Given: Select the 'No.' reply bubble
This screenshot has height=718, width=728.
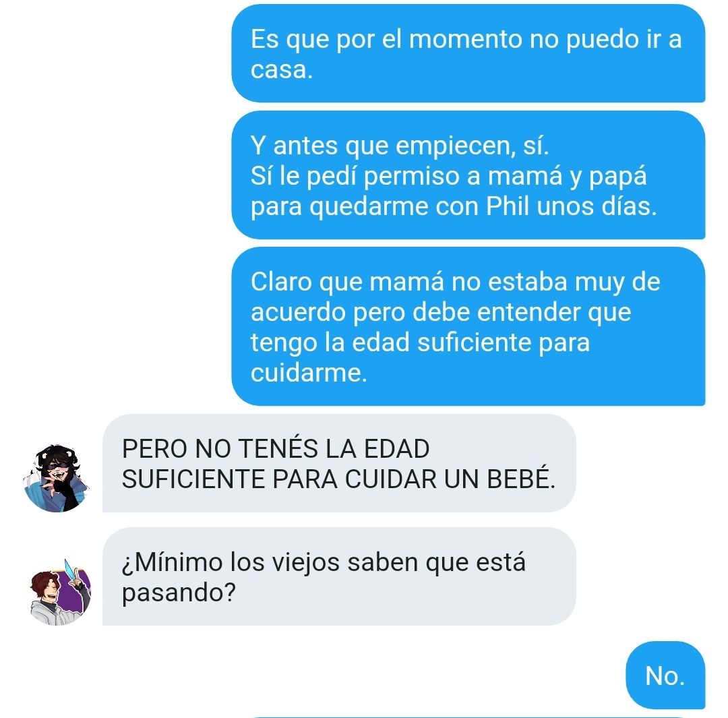Looking at the screenshot, I should [x=665, y=676].
